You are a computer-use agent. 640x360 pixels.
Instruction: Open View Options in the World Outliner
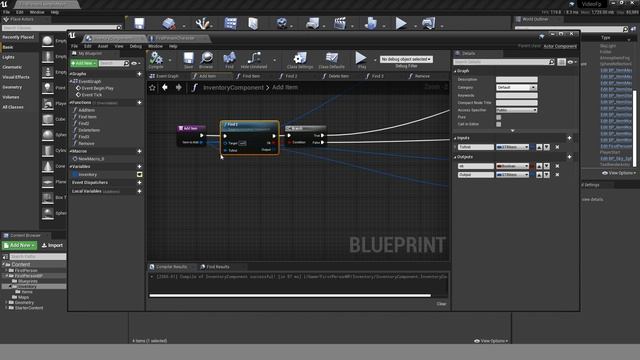click(619, 173)
